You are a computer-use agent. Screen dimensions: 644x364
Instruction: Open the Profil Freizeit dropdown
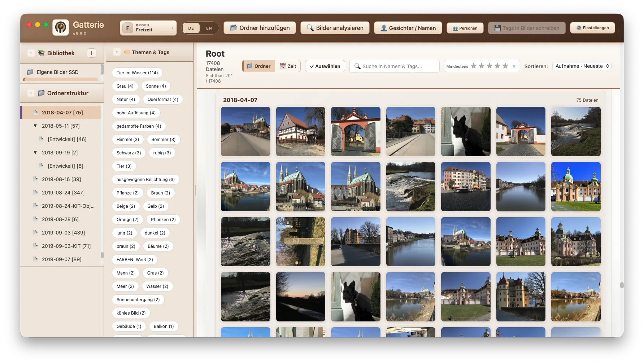148,28
